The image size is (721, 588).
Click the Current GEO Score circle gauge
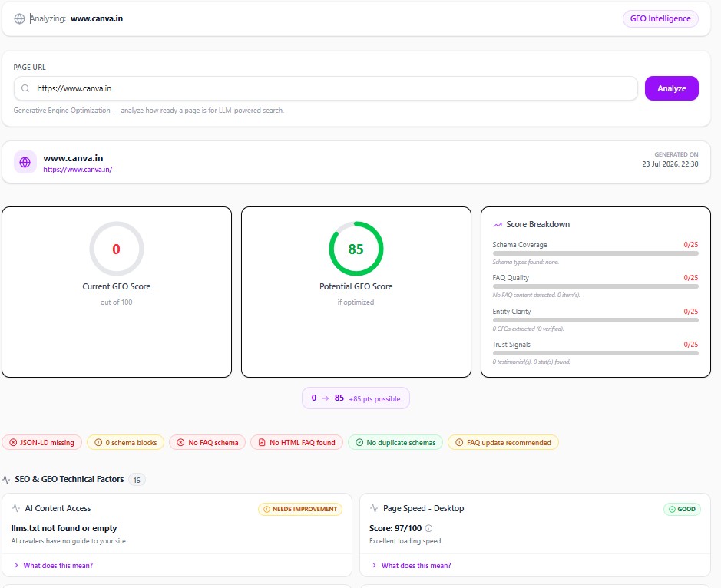click(117, 249)
